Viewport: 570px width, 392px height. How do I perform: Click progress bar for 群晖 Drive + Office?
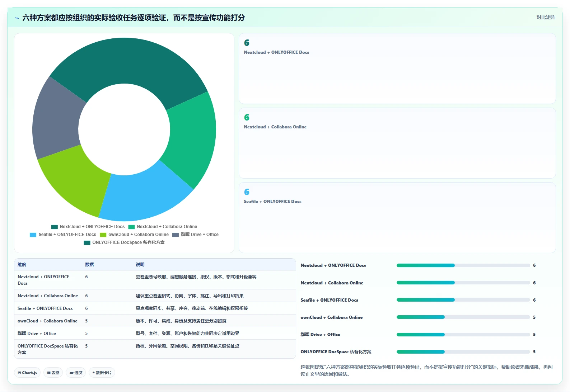click(x=463, y=335)
